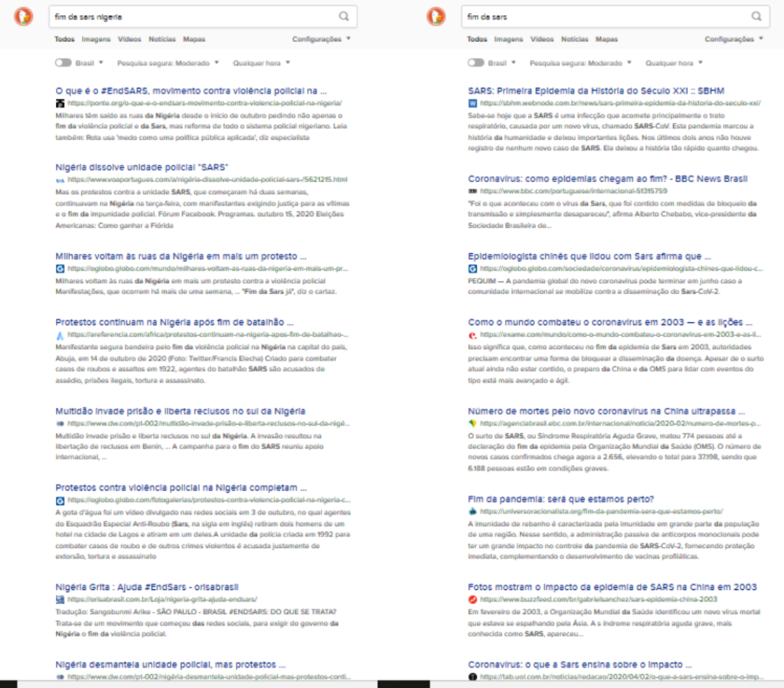
Task: Select Vídeos tab in left window
Action: click(129, 39)
